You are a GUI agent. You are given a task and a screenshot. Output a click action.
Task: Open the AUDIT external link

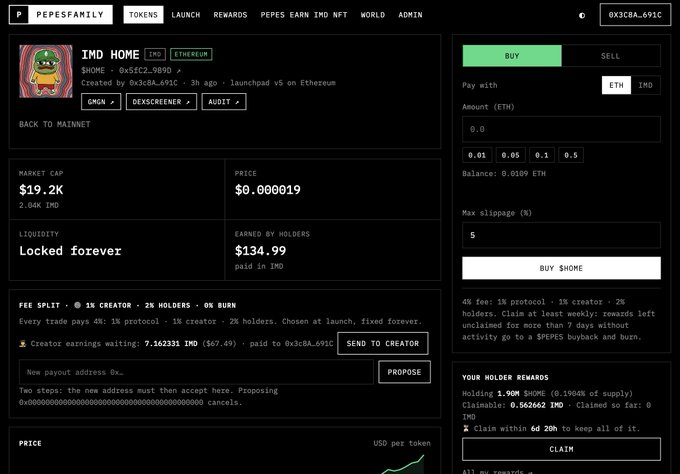(224, 101)
